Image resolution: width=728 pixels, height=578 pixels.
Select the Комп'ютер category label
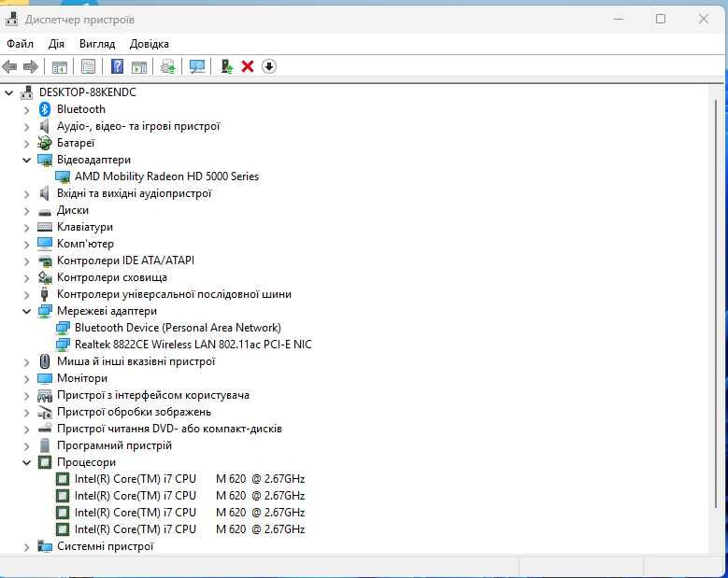pos(85,244)
